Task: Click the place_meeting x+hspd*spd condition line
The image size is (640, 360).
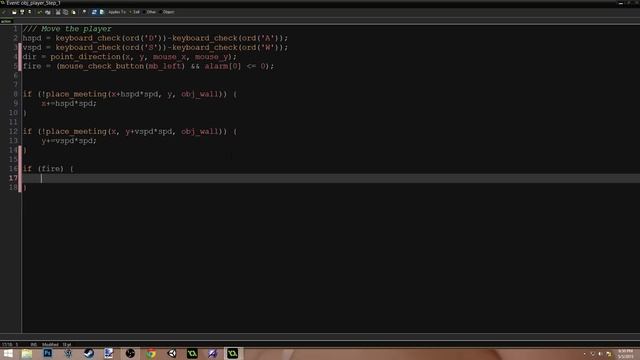Action: (x=130, y=94)
